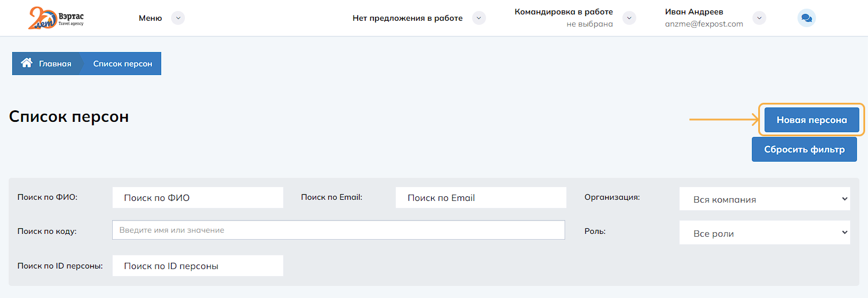Focus the Поиск по ФИО field
The image size is (868, 298).
click(x=198, y=198)
